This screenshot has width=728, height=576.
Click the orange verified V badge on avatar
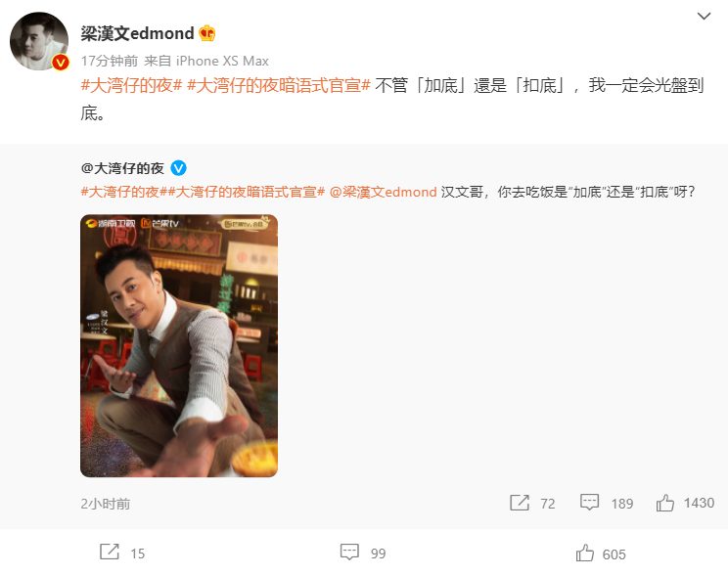[x=61, y=63]
